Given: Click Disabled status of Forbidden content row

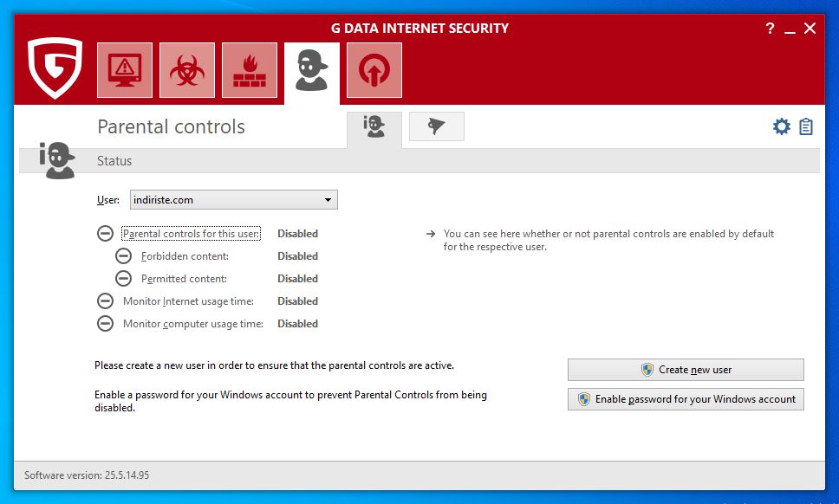Looking at the screenshot, I should coord(297,256).
